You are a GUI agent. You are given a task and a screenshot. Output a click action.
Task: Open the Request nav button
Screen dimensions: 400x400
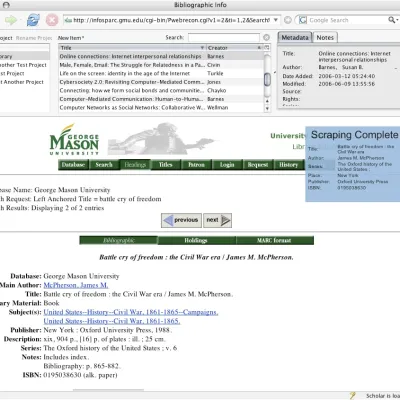(x=258, y=165)
